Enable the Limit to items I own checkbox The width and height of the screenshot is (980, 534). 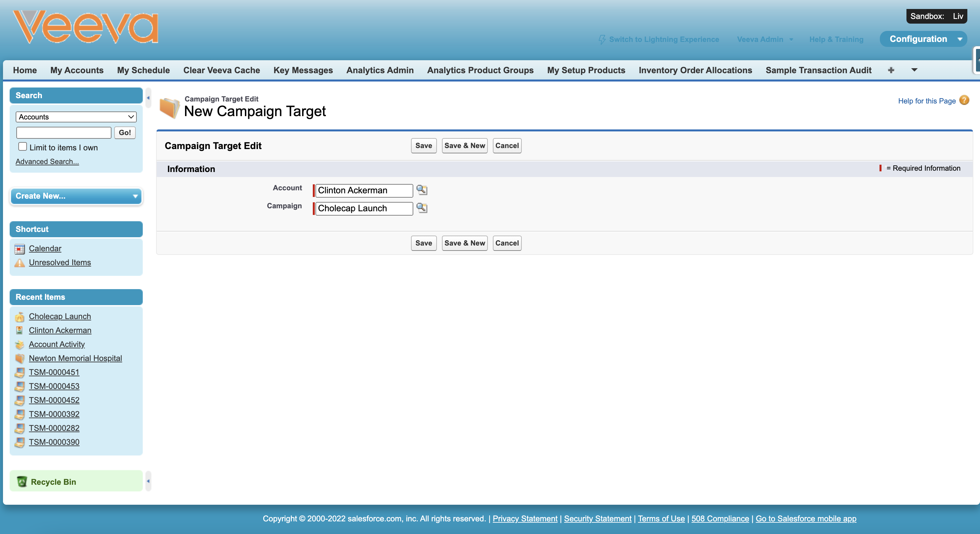(x=22, y=146)
